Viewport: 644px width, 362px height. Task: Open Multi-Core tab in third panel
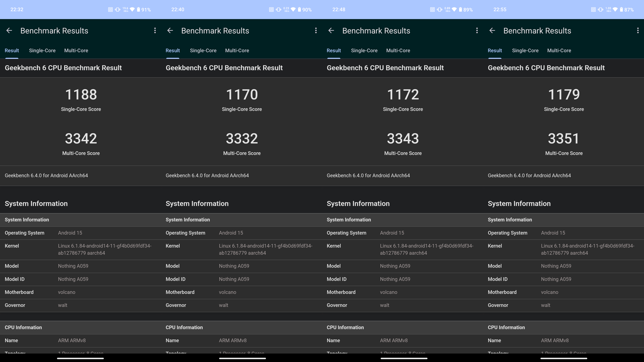pos(398,50)
